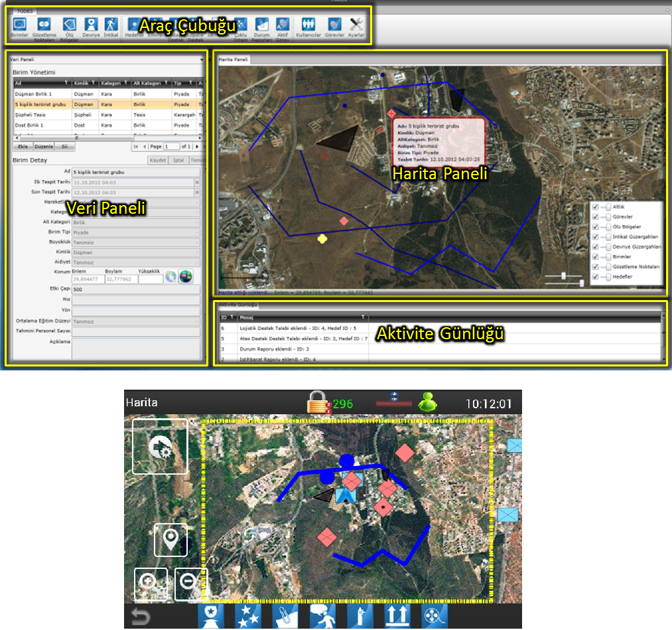Click the Ekle button
This screenshot has width=672, height=630.
[x=23, y=147]
